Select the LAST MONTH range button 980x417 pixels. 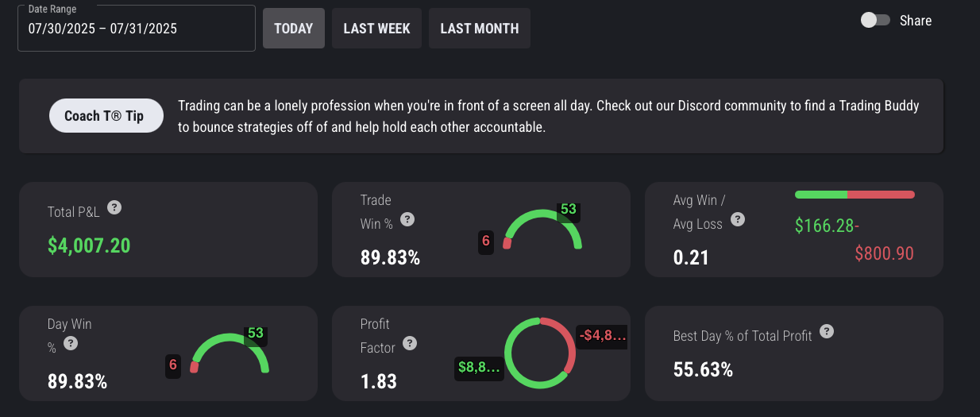[x=480, y=29]
